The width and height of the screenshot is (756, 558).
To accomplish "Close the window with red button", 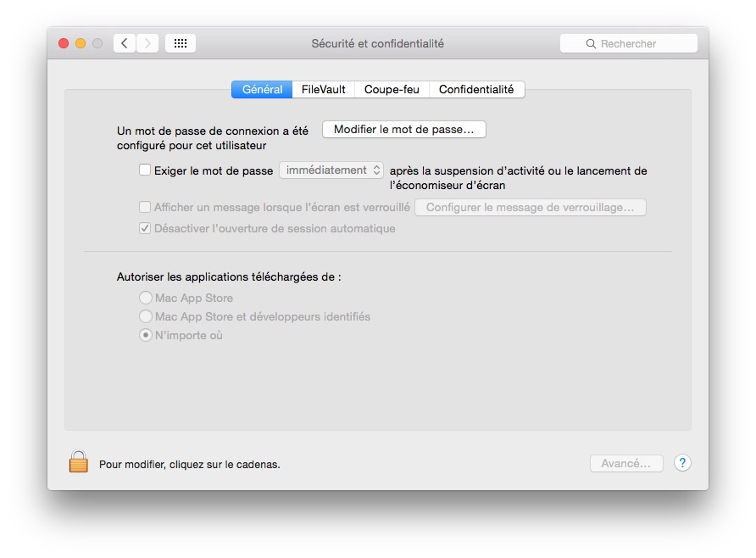I will tap(64, 43).
